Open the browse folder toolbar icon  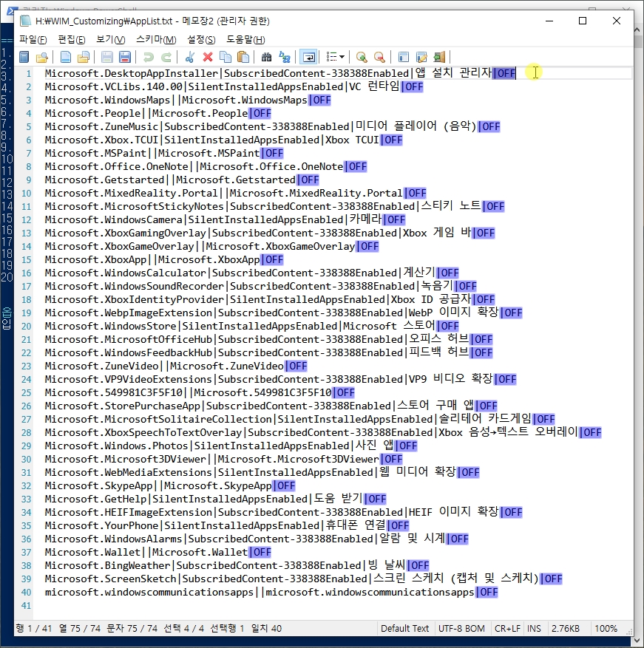click(x=42, y=57)
